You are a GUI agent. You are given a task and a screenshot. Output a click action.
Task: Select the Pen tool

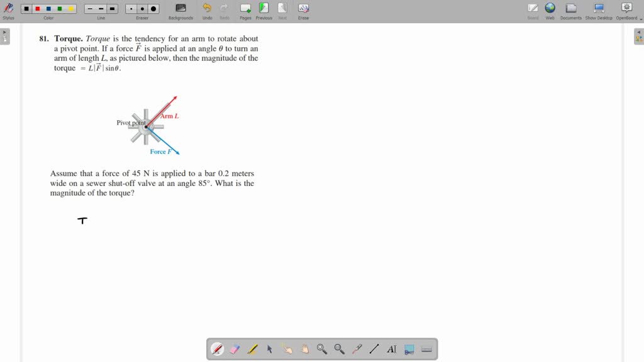tap(217, 349)
